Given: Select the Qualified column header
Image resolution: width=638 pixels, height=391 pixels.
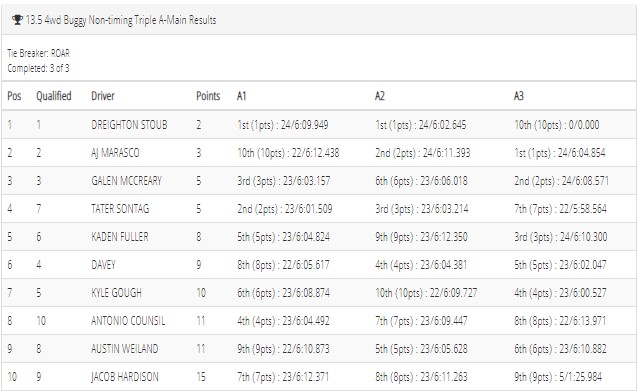Looking at the screenshot, I should point(54,96).
